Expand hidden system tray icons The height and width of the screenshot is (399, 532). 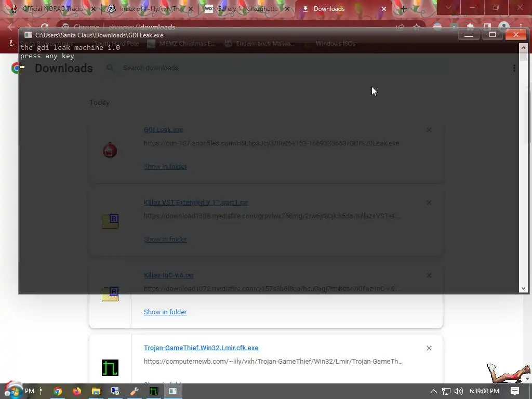tap(434, 391)
